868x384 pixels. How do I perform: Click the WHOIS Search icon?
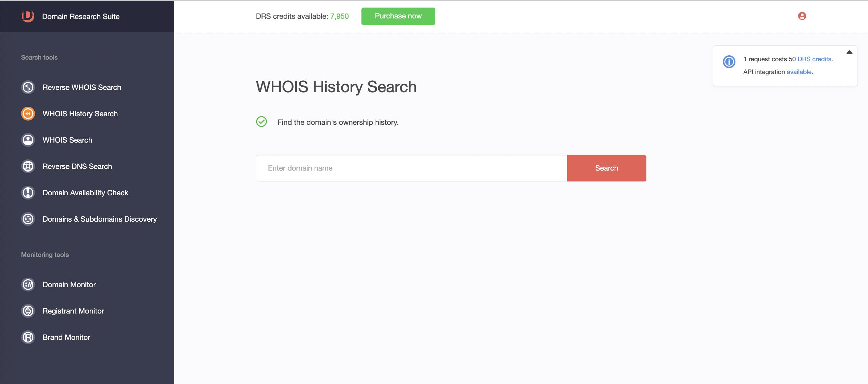28,140
